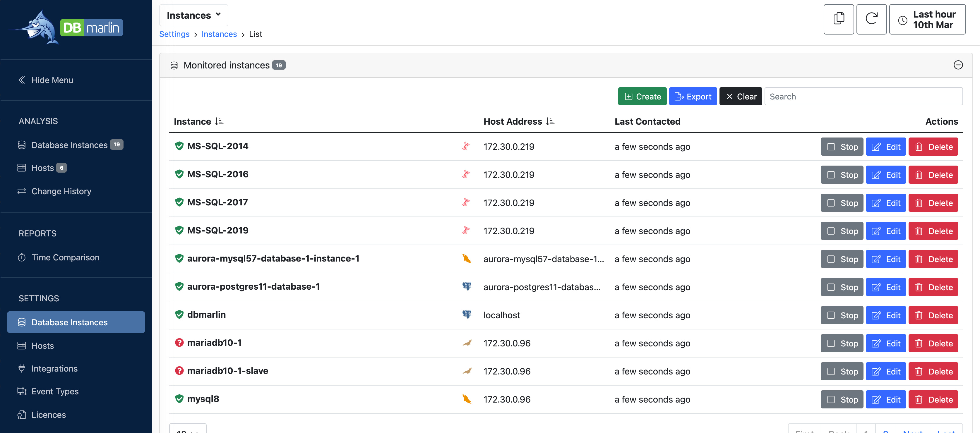Collapse the Monitored instances panel
Screen dimensions: 980x433
957,65
